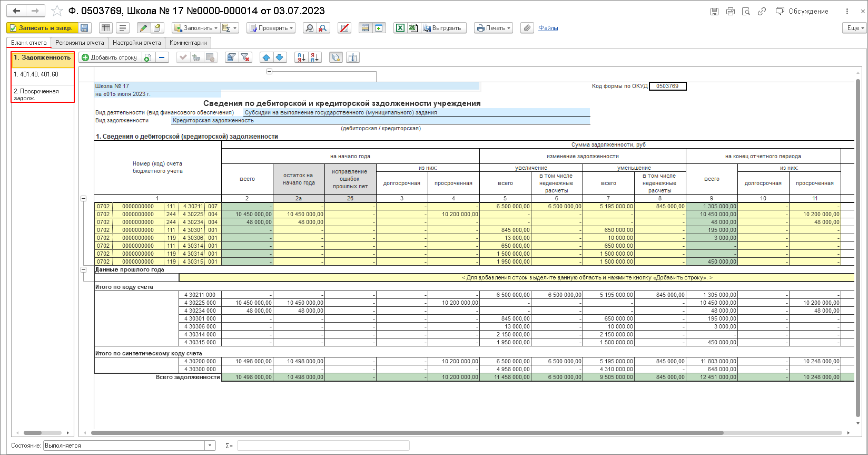Clear filter using funnel with red X

click(x=245, y=57)
